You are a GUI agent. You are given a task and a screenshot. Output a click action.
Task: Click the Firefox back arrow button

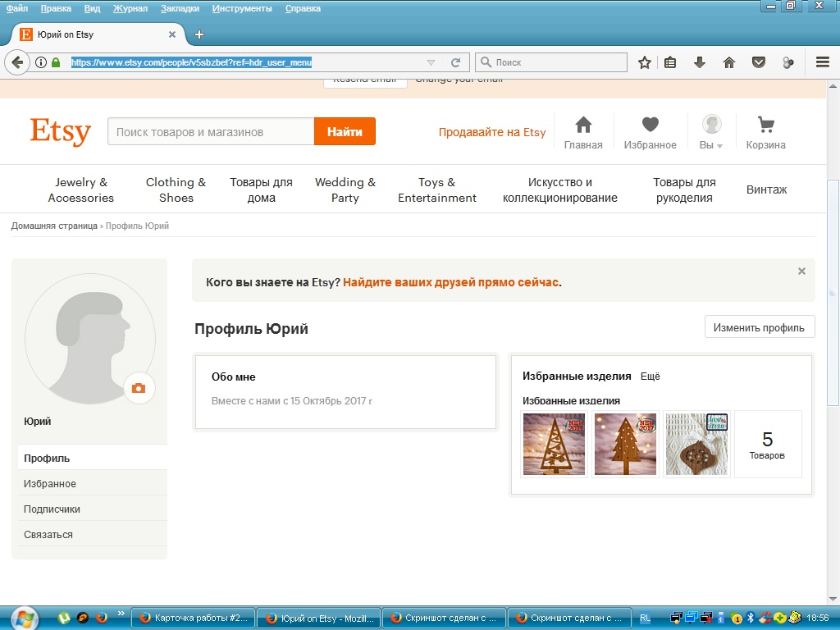[x=17, y=62]
